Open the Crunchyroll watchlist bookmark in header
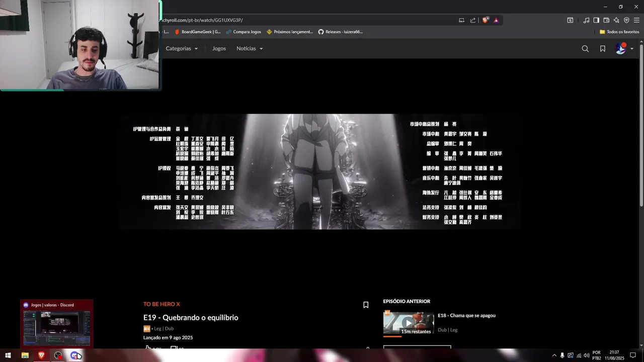The width and height of the screenshot is (644, 362). tap(603, 49)
